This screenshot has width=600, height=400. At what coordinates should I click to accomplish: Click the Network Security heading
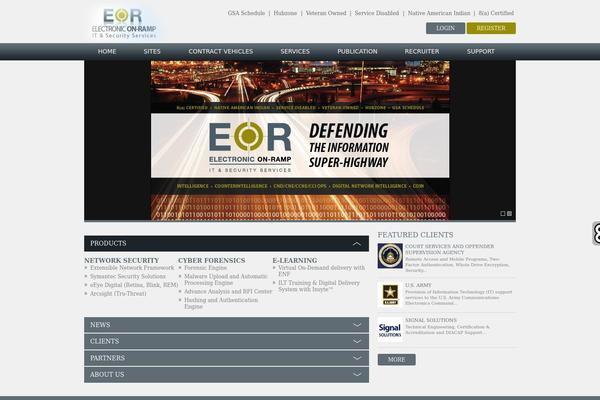point(122,260)
